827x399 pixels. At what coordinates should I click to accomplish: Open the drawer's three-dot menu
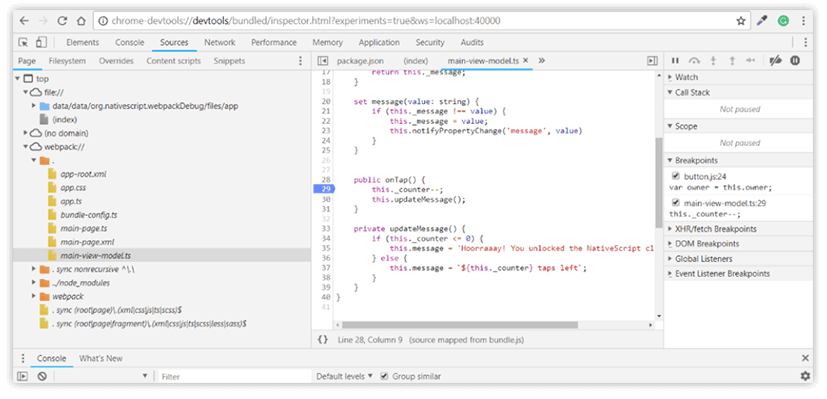(x=23, y=358)
